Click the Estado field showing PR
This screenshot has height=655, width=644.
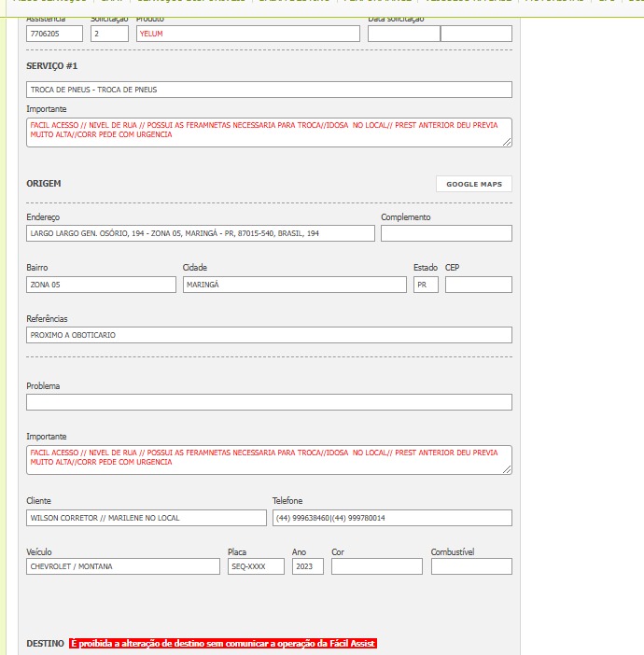point(426,285)
